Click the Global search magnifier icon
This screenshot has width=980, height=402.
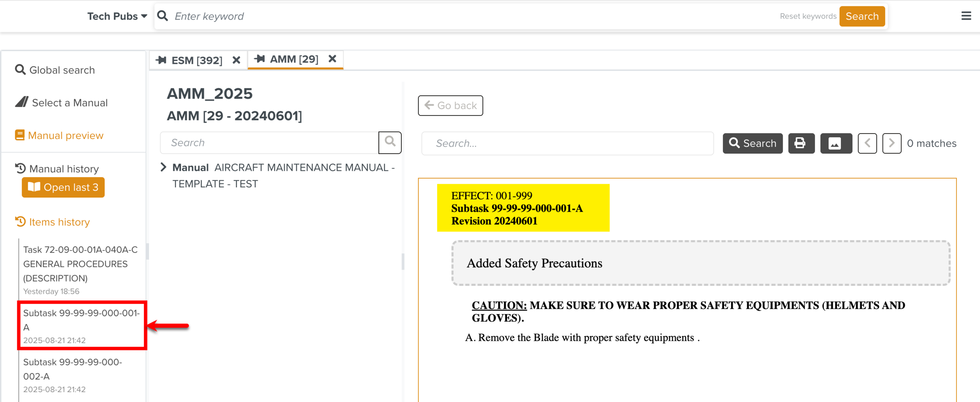(20, 70)
